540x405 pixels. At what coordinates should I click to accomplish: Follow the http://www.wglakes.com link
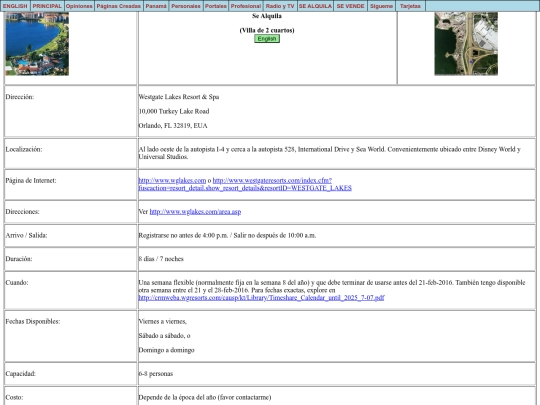point(172,180)
